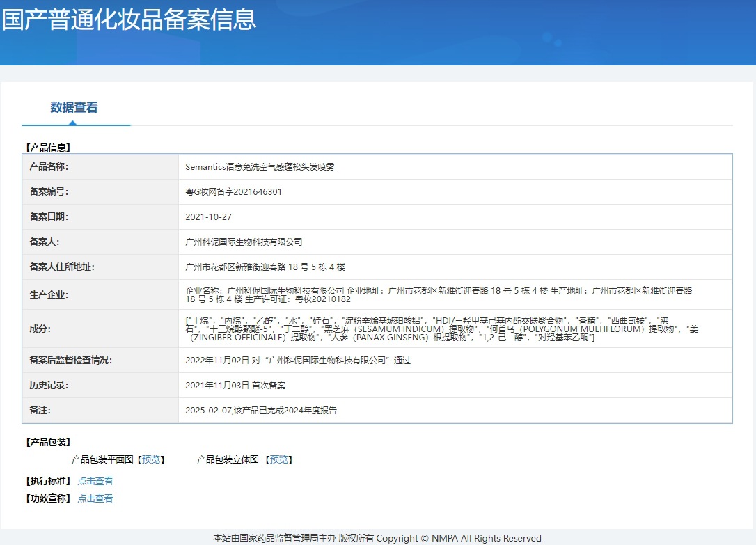Click 点击查看 next to 执行标准
The image size is (756, 545).
(95, 481)
